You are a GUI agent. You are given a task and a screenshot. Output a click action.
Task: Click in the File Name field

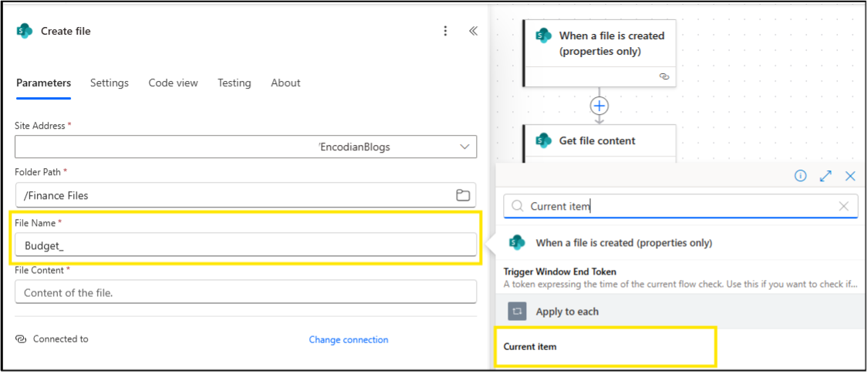[245, 244]
